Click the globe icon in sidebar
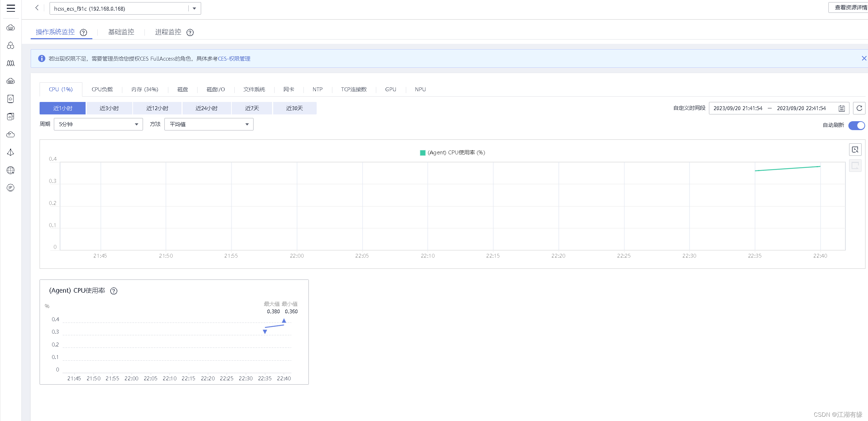This screenshot has height=421, width=868. coord(11,170)
